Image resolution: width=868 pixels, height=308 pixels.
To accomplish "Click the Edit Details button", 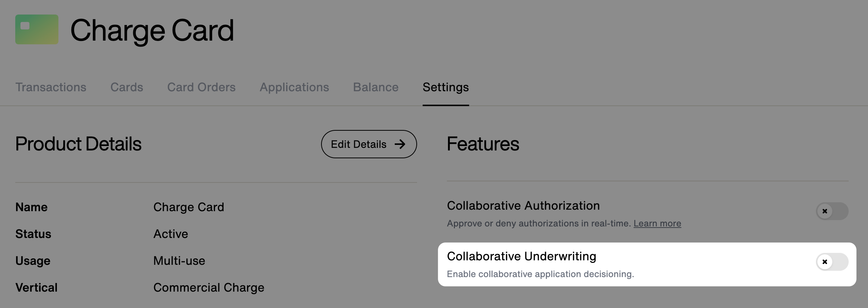I will point(369,144).
